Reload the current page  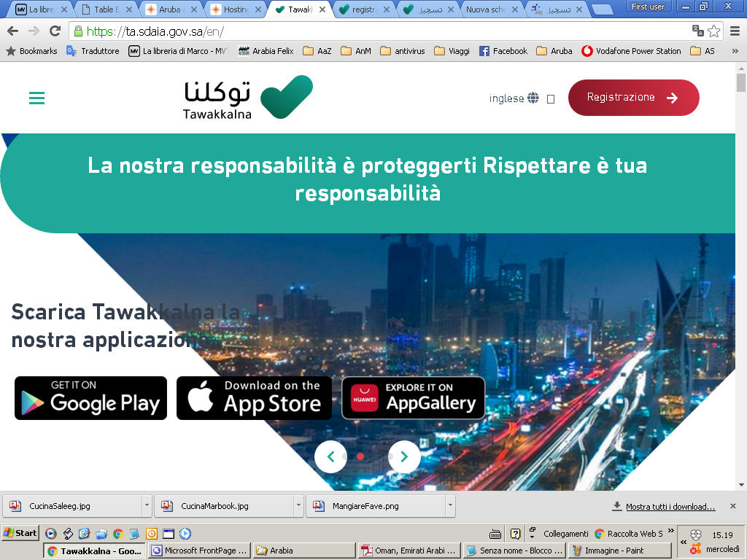tap(55, 31)
